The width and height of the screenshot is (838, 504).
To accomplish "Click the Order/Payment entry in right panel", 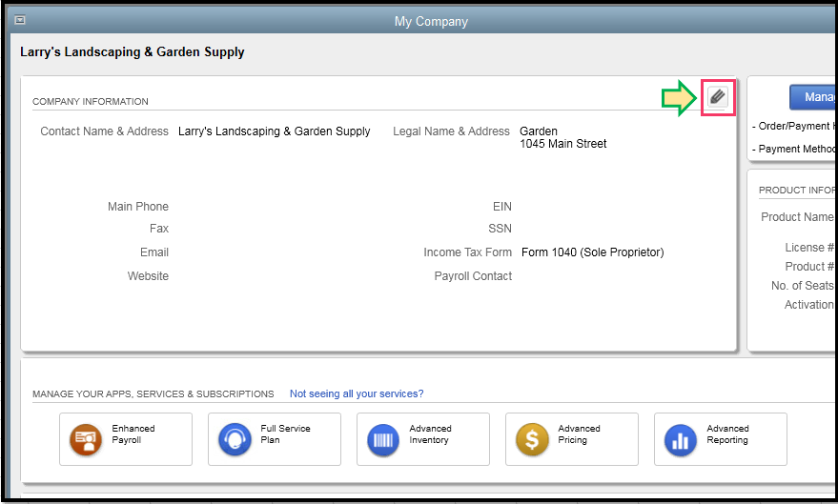I will pos(793,126).
